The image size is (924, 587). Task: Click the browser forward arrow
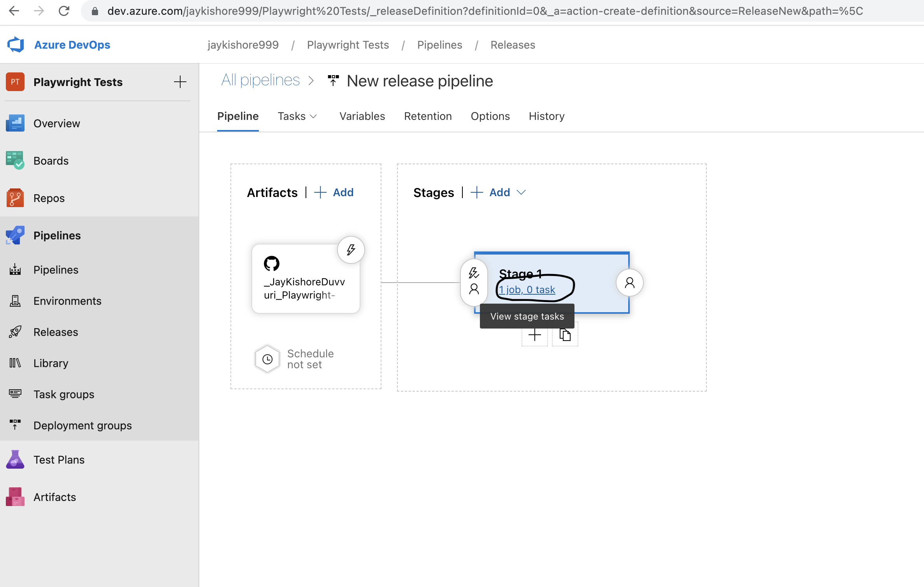(x=39, y=11)
